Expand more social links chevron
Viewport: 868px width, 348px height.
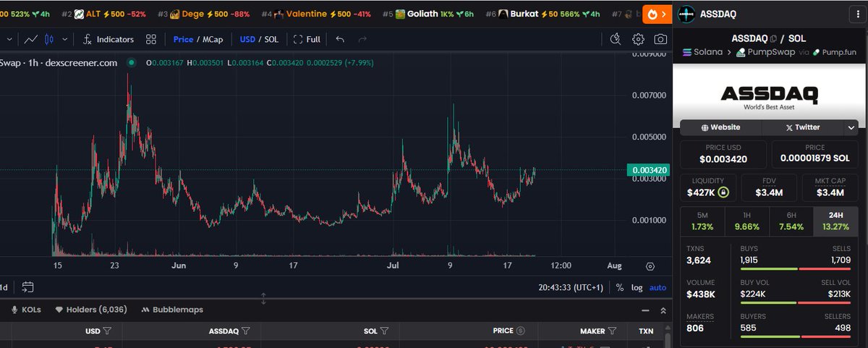(851, 127)
